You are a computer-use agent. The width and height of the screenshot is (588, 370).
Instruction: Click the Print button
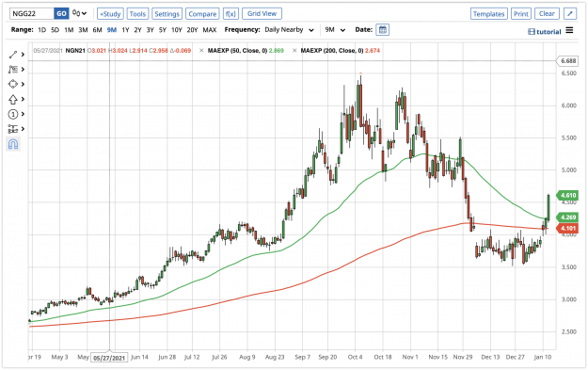pos(521,14)
